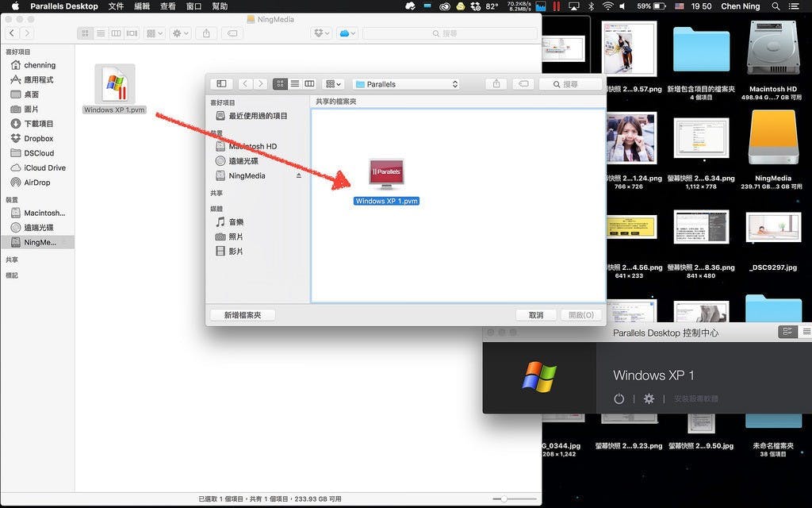Open the action gear dropdown in Finder

point(180,33)
